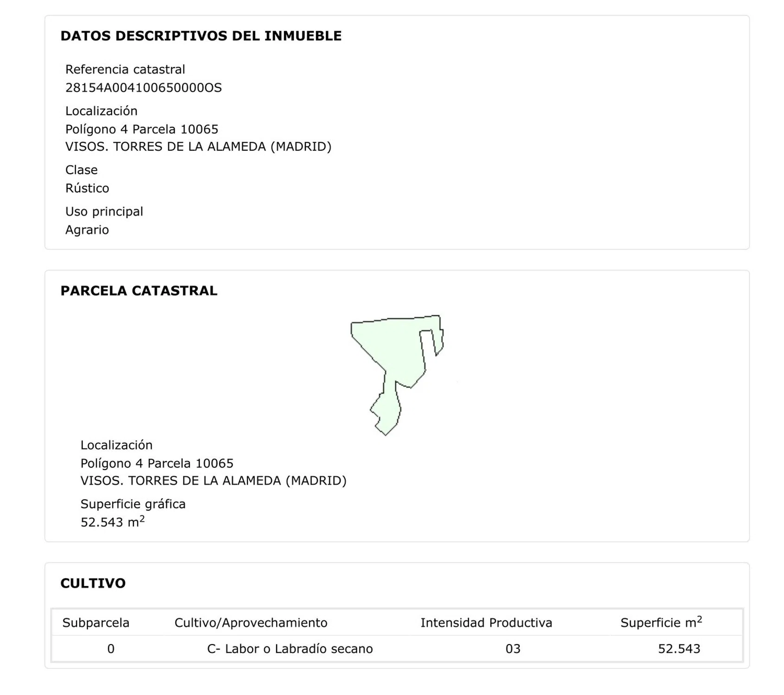The width and height of the screenshot is (784, 695).
Task: Click the 'Rústico' class value
Action: click(87, 188)
